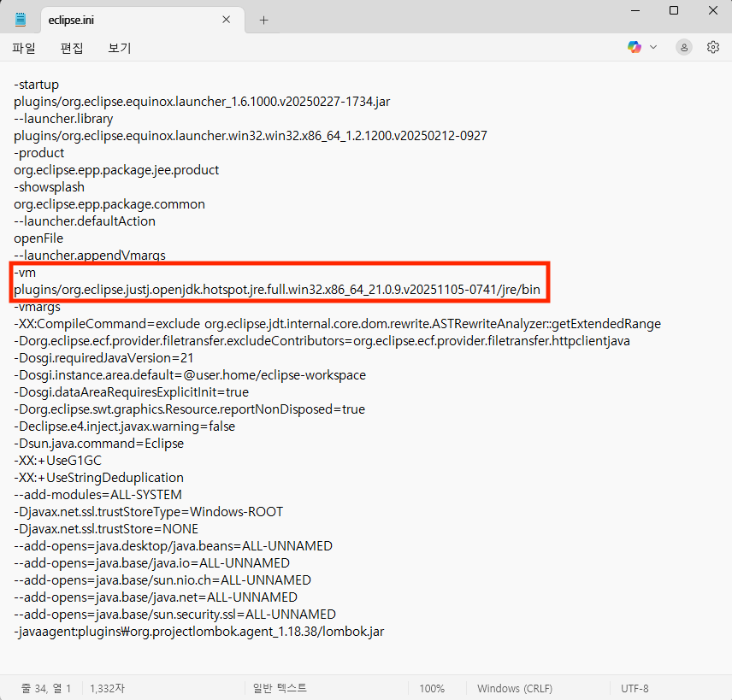Expand the Copilot dropdown chevron
The image size is (732, 700).
[652, 47]
